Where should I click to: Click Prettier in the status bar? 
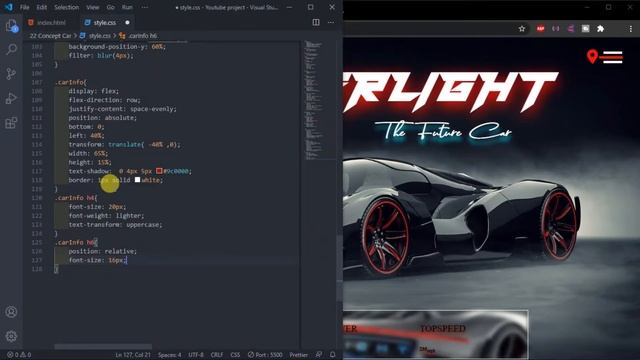pyautogui.click(x=299, y=355)
